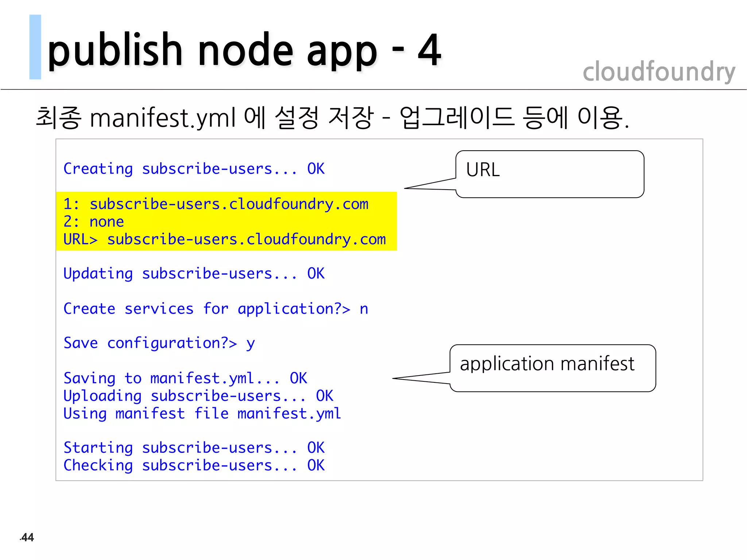747x560 pixels.
Task: Select option '2: none'
Action: [94, 222]
